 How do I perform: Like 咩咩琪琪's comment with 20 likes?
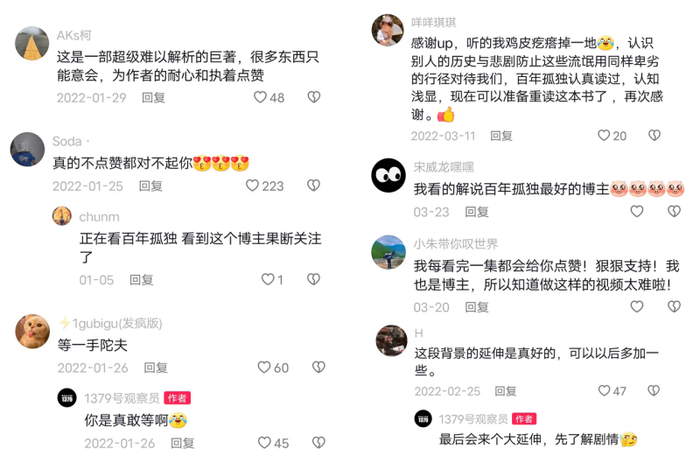(x=604, y=135)
